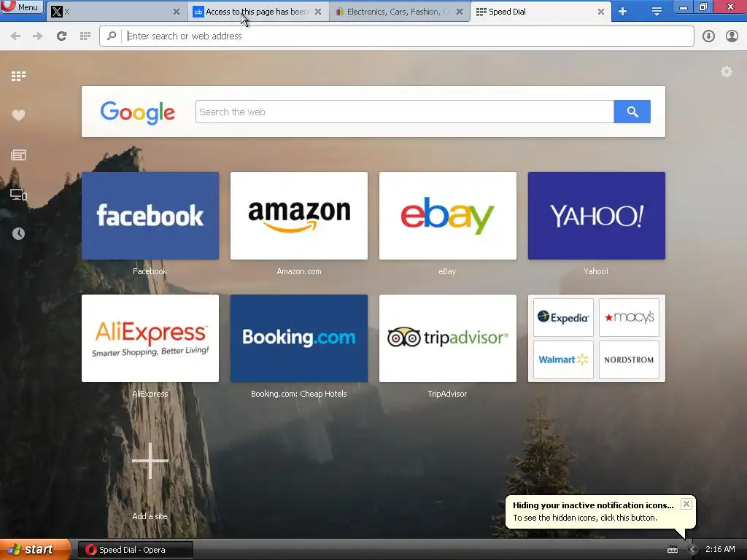The image size is (747, 560).
Task: Focus the 'Search the web' Google field
Action: tap(404, 112)
